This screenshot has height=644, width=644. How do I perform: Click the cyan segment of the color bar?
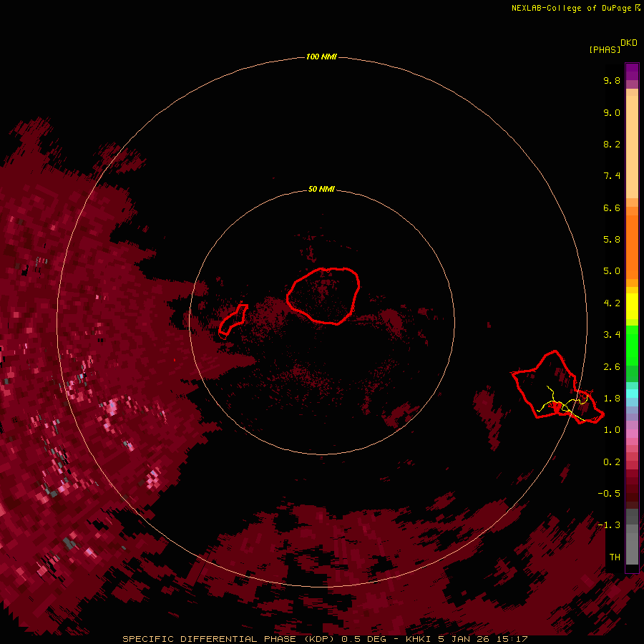tap(632, 394)
